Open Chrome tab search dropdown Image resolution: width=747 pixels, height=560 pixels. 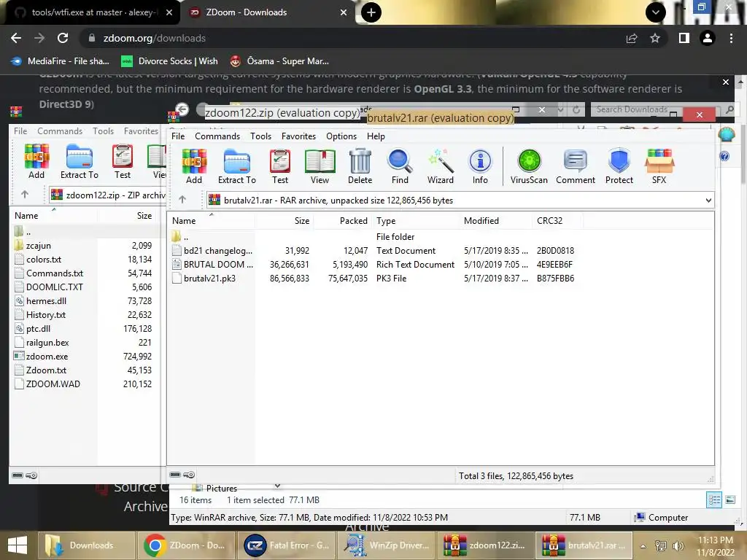click(x=656, y=12)
